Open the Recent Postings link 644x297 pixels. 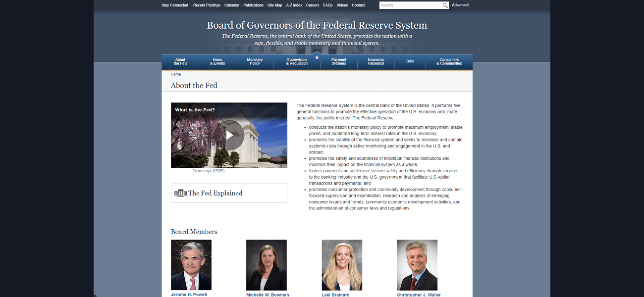point(207,5)
